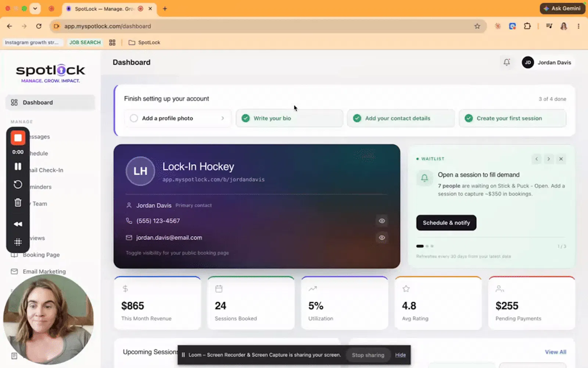Open Instagram growth bookmark
The width and height of the screenshot is (588, 368).
click(x=32, y=42)
